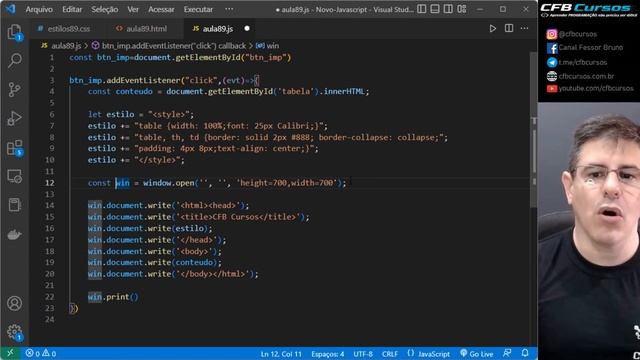Open Customize Layout icon
Image resolution: width=640 pixels, height=360 pixels.
pyautogui.click(x=462, y=9)
